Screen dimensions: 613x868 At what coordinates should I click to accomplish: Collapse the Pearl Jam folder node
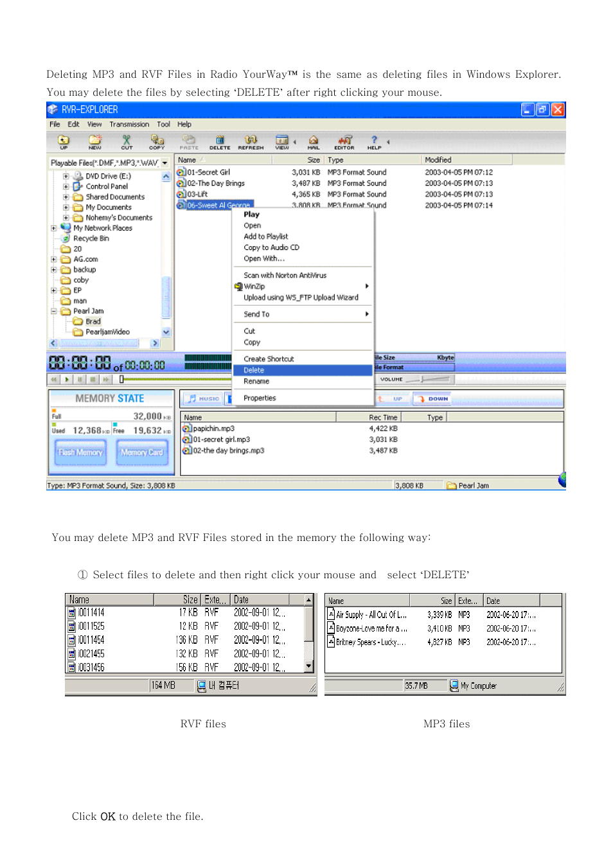(53, 311)
